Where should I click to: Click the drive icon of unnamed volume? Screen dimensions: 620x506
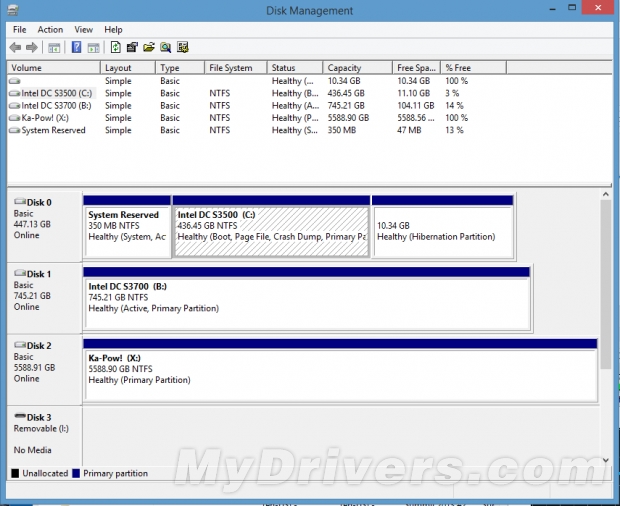(15, 81)
